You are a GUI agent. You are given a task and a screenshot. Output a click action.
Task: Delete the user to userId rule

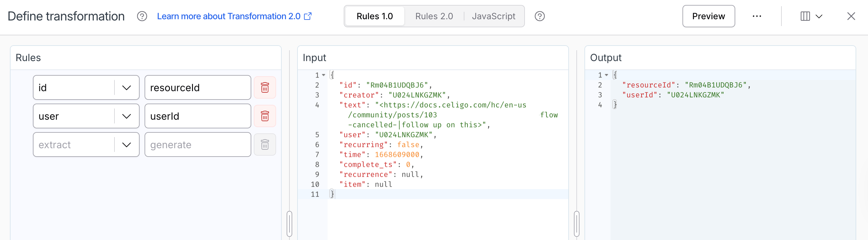click(x=265, y=116)
